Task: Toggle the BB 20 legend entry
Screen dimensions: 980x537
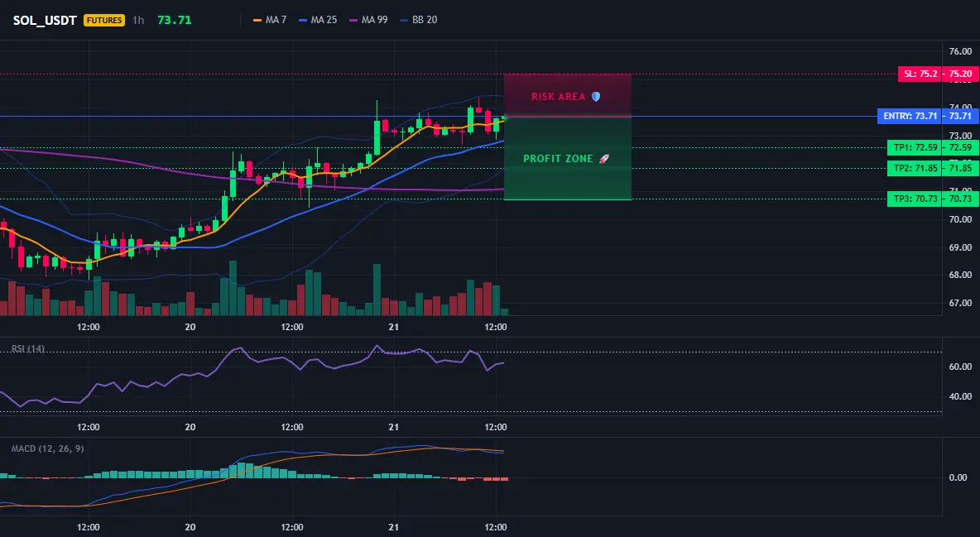Action: coord(418,20)
